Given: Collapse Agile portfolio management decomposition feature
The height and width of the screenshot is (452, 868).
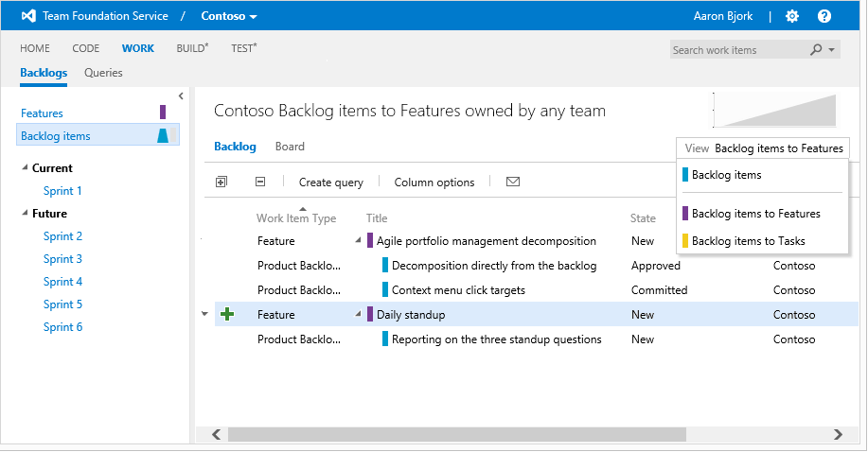Looking at the screenshot, I should click(358, 240).
